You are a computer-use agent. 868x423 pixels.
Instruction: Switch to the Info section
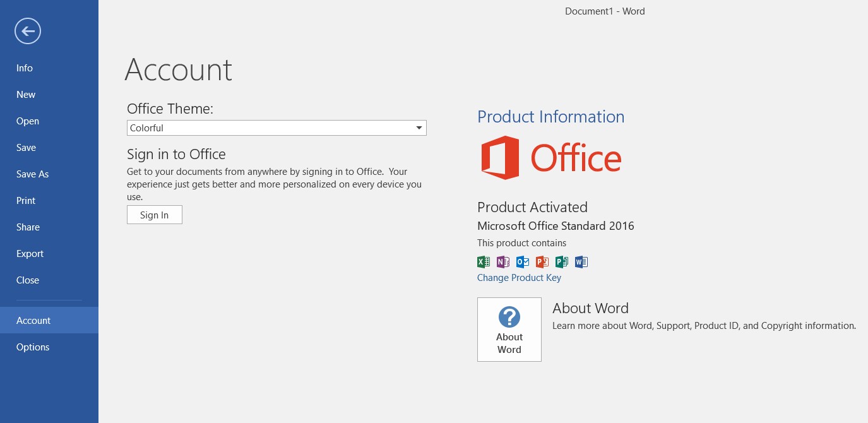pos(24,68)
